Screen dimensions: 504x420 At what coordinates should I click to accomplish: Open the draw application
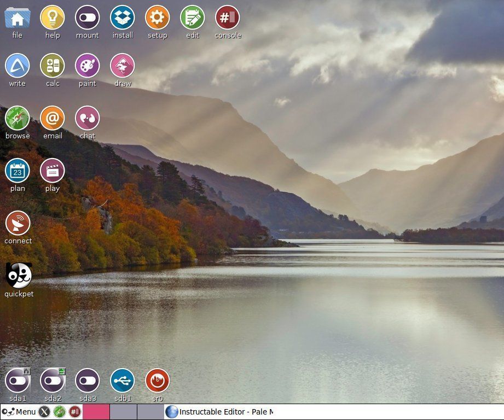[122, 66]
